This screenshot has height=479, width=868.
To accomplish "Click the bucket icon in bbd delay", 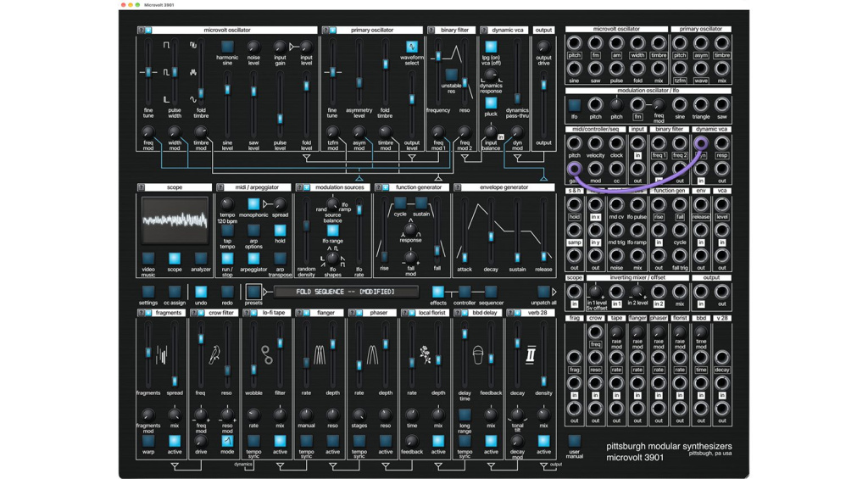I will tap(478, 355).
